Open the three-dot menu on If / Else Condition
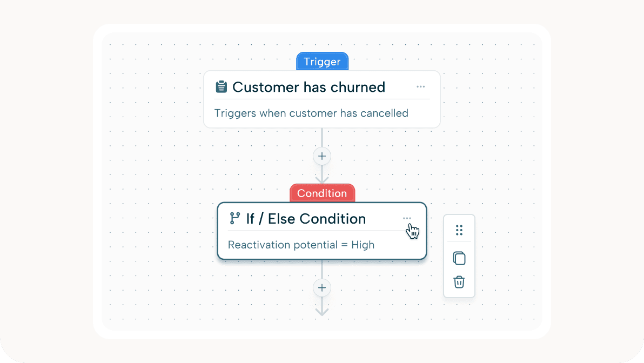The width and height of the screenshot is (644, 363). tap(407, 218)
